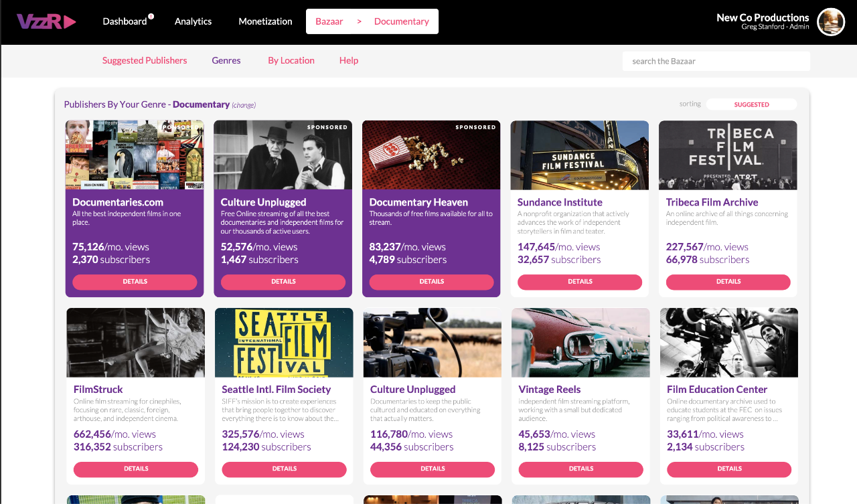Open the Seattle Film Festival poster thumbnail
This screenshot has height=504, width=857.
point(284,342)
